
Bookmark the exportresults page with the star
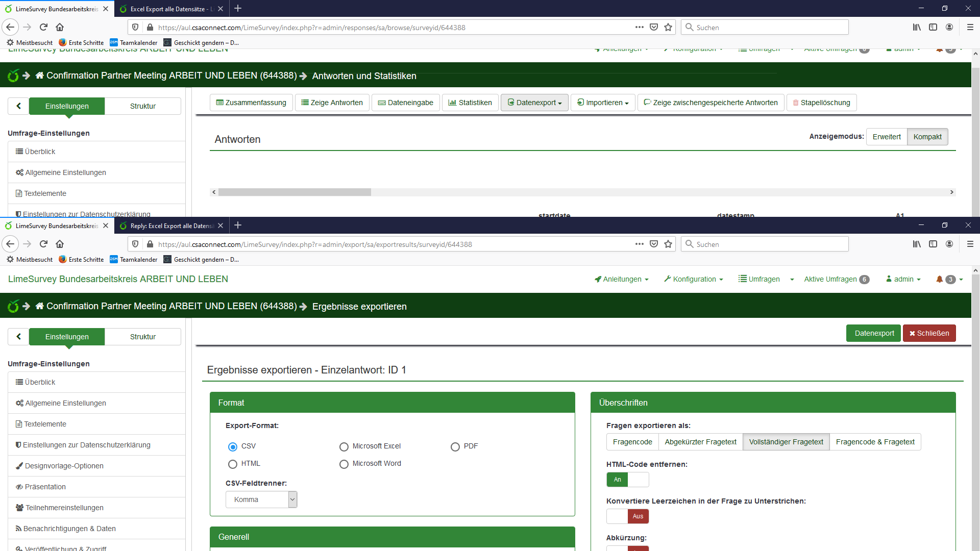pos(668,244)
